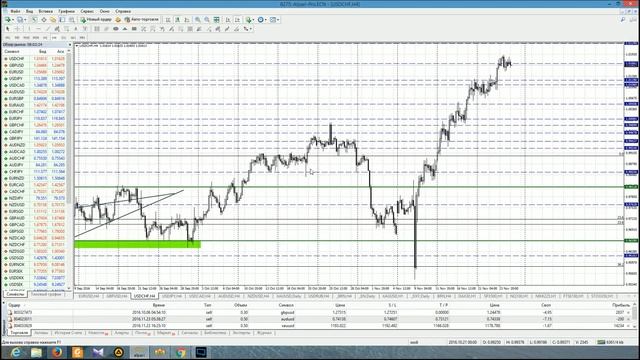
Task: Select the triangle drawing tool
Action: (125, 29)
